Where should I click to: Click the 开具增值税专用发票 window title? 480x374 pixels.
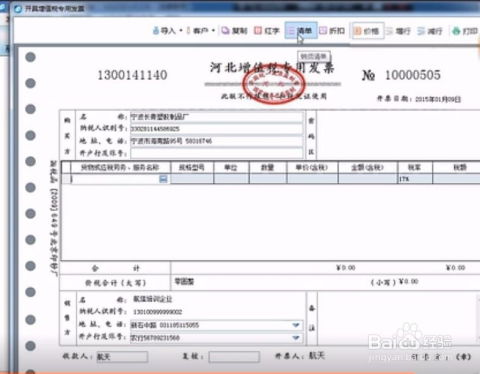[55, 8]
